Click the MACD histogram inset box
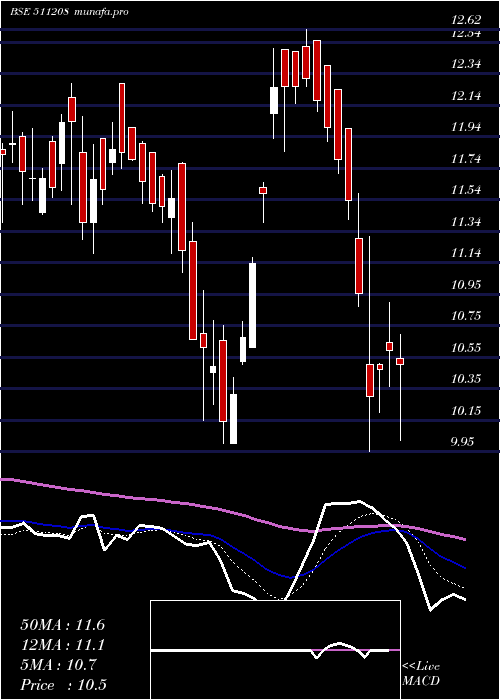Viewport: 500px width, 700px height. pos(275,650)
